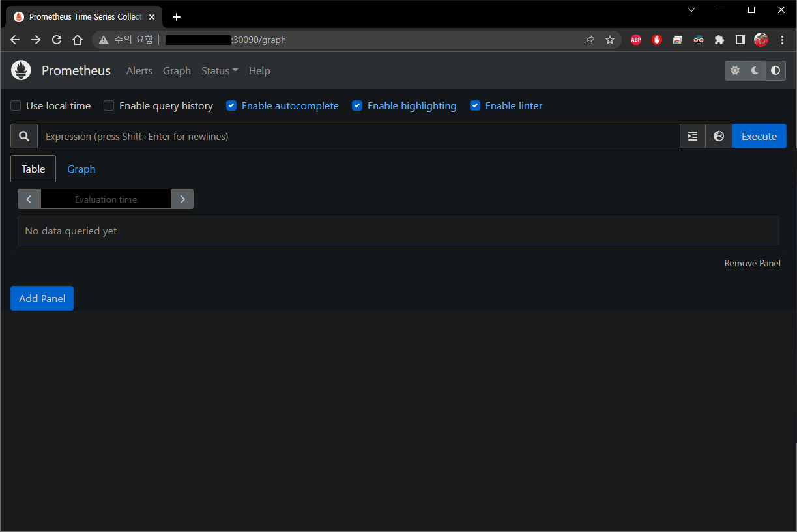Click the Prometheus brand title
This screenshot has width=797, height=532.
[76, 70]
